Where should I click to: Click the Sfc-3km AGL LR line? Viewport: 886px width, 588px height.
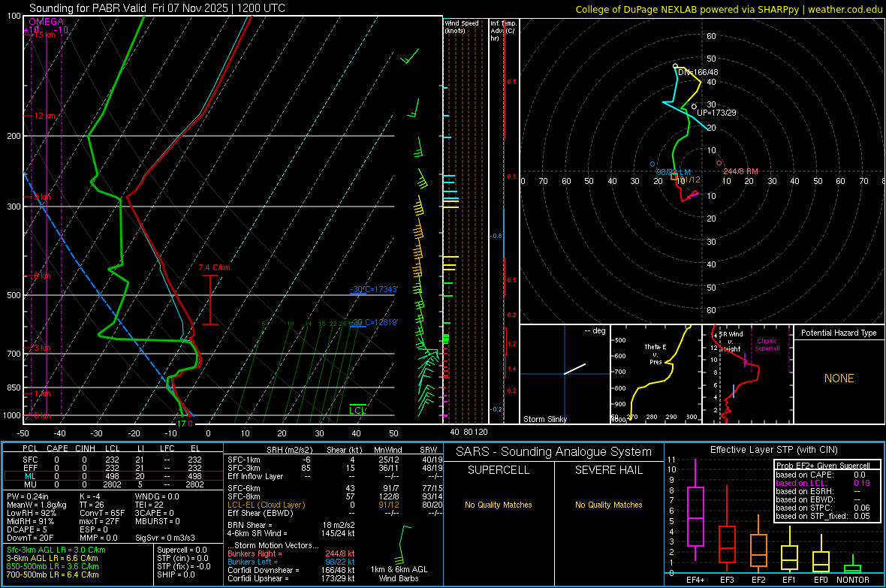(x=56, y=550)
